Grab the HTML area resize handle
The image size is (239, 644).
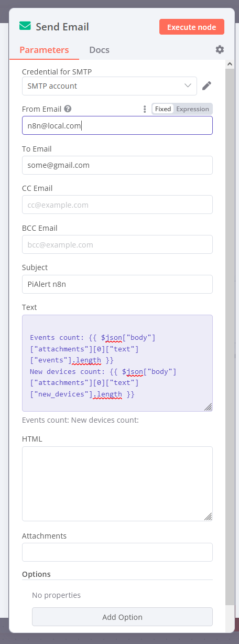click(x=208, y=516)
